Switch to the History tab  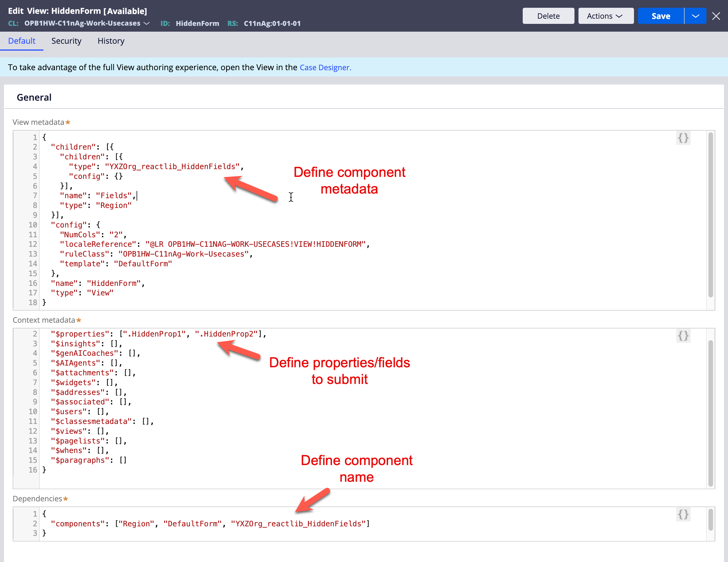pyautogui.click(x=111, y=41)
